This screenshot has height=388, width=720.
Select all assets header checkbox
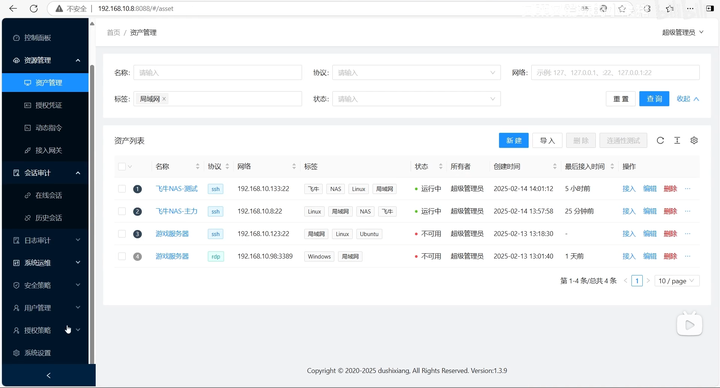point(122,166)
